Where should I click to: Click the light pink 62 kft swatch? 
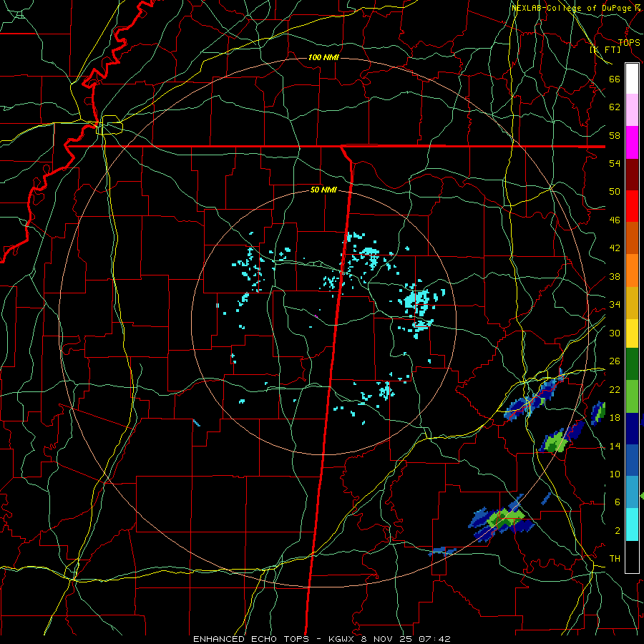(x=632, y=110)
